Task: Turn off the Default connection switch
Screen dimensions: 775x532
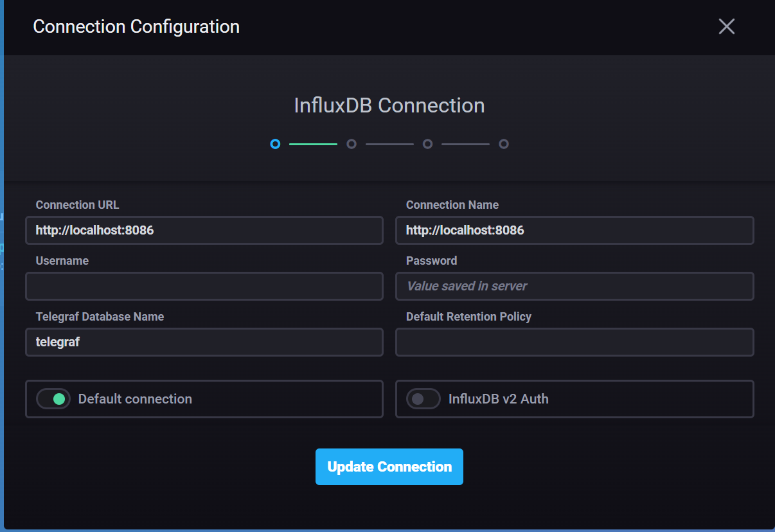Action: [x=53, y=399]
